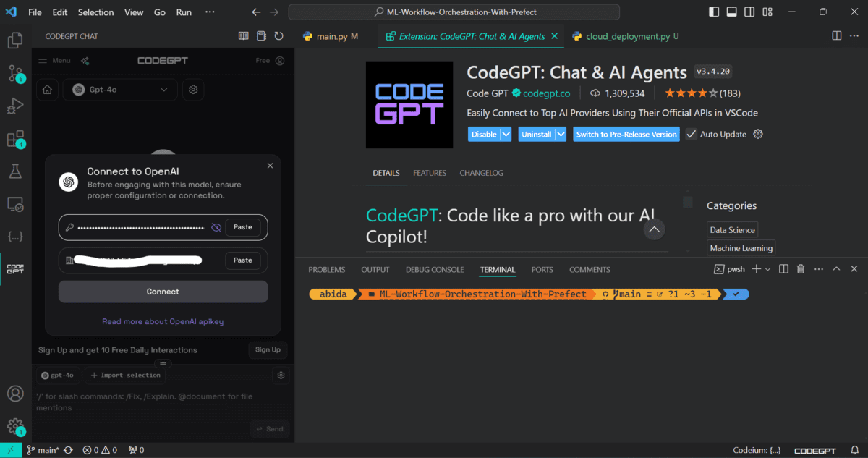Maximize the panel with the chevron up
This screenshot has height=458, width=868.
836,269
